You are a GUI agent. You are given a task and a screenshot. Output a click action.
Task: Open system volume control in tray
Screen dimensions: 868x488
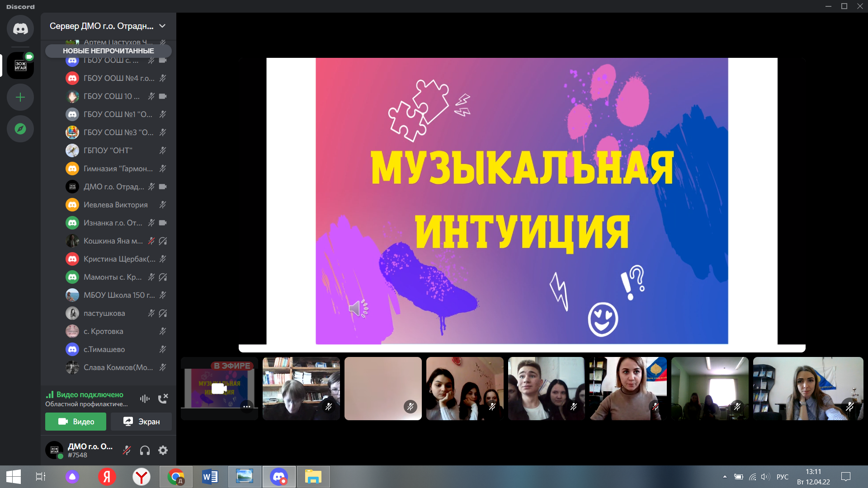coord(765,477)
